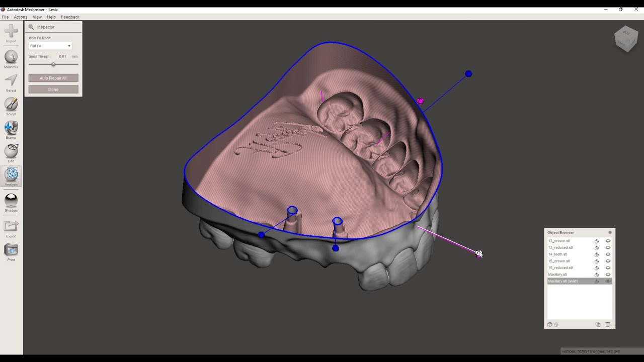Open the View menu

click(x=37, y=17)
